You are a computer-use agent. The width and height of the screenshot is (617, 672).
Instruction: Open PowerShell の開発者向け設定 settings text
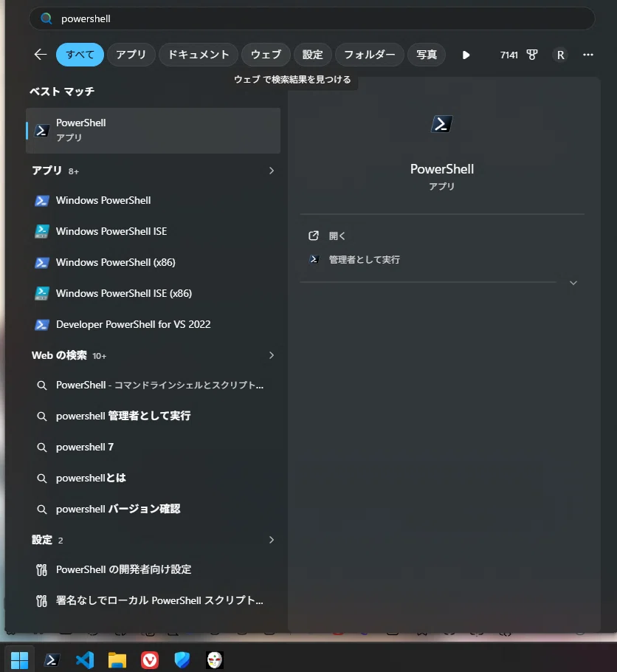(x=123, y=569)
